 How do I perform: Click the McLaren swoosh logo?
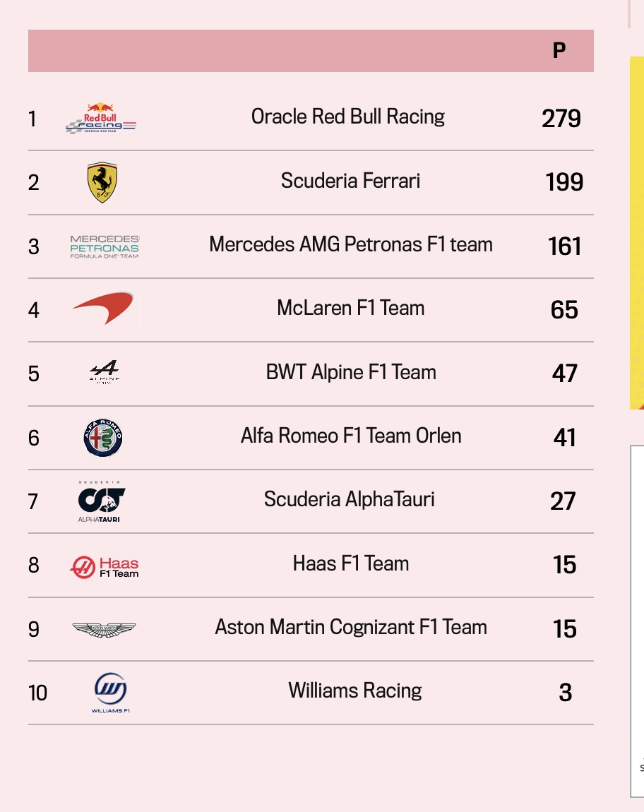point(103,308)
